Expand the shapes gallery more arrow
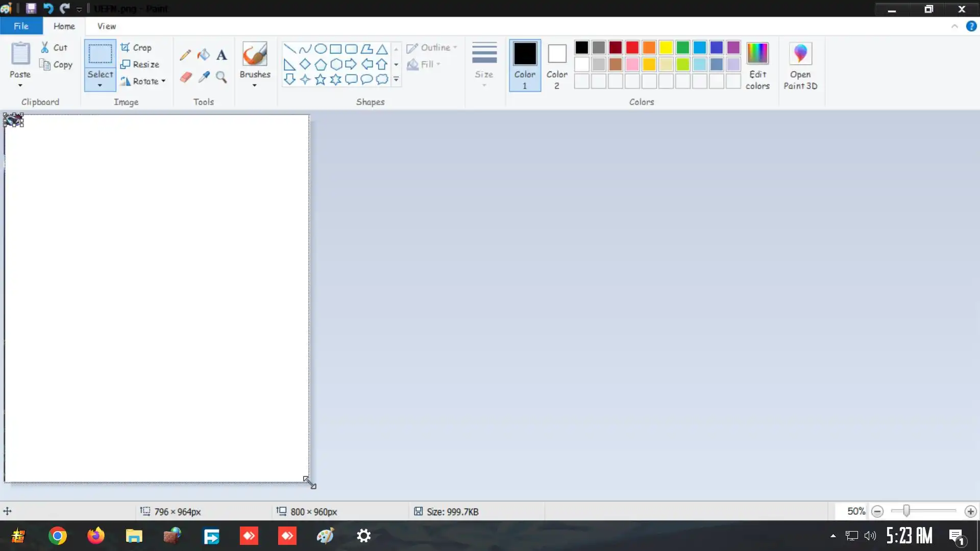Image resolution: width=980 pixels, height=551 pixels. tap(396, 80)
